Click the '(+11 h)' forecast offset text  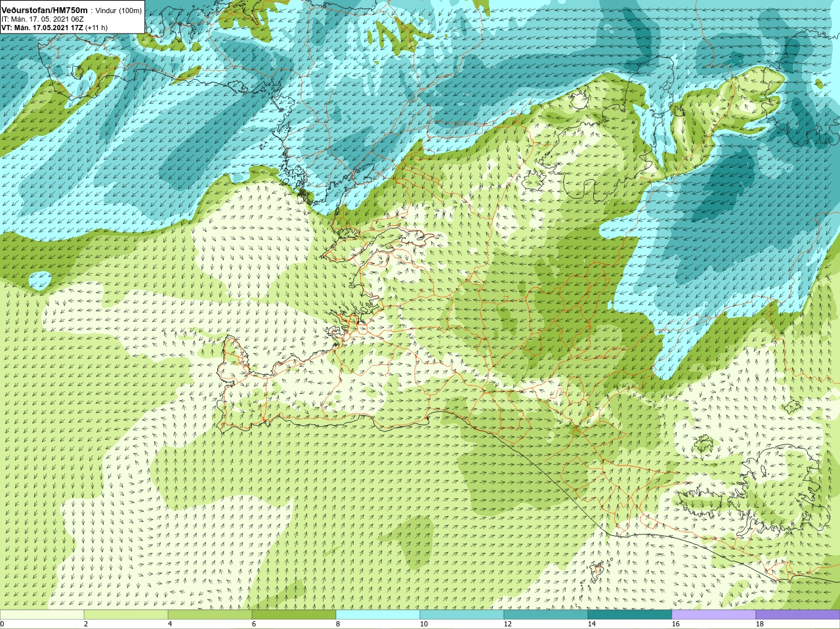point(96,28)
